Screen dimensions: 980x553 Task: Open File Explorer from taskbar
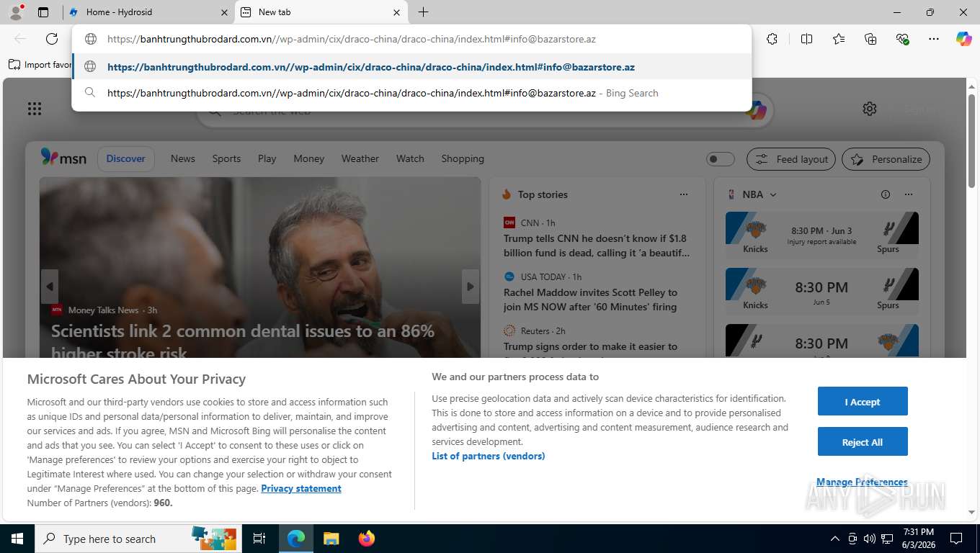pos(331,539)
